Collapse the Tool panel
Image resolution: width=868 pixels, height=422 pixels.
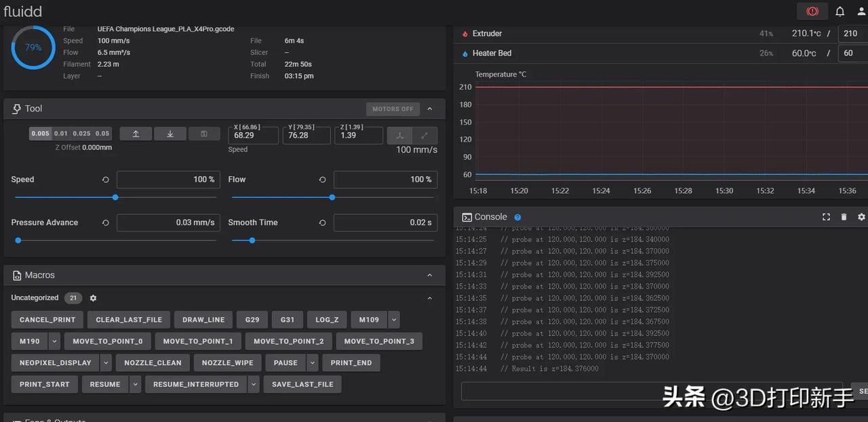click(429, 108)
